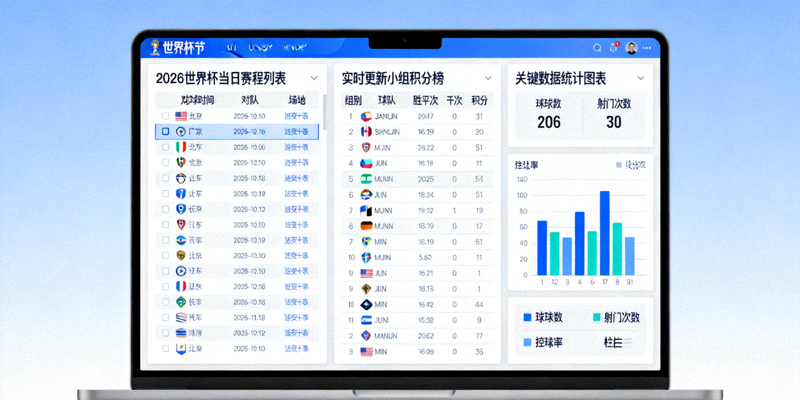Click the shield badge in the 28.22 standings row
Image resolution: width=800 pixels, height=400 pixels.
[366, 147]
